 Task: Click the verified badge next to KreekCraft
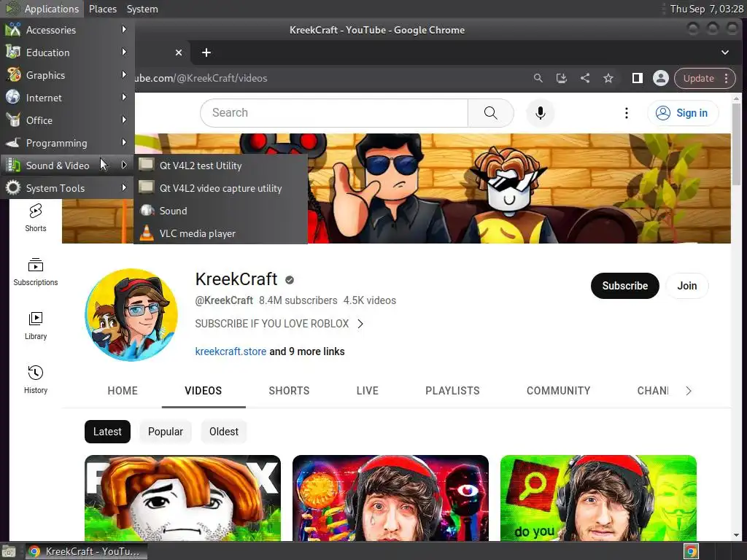289,280
